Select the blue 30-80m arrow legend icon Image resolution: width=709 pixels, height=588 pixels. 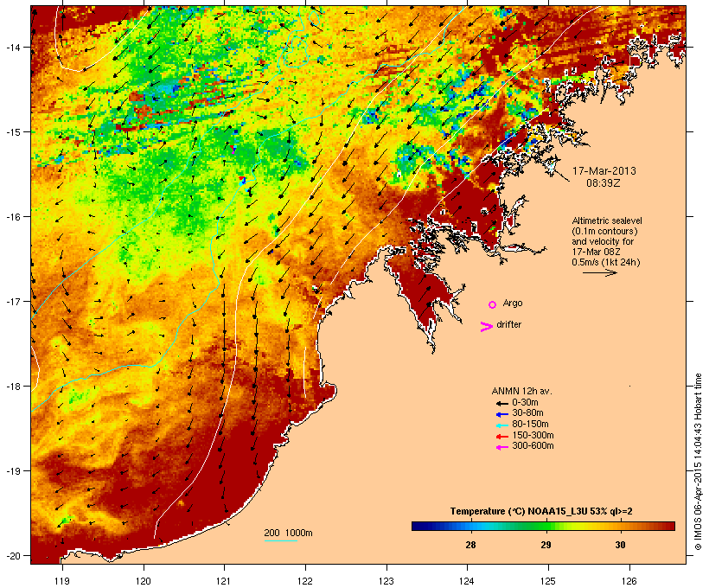pos(501,413)
